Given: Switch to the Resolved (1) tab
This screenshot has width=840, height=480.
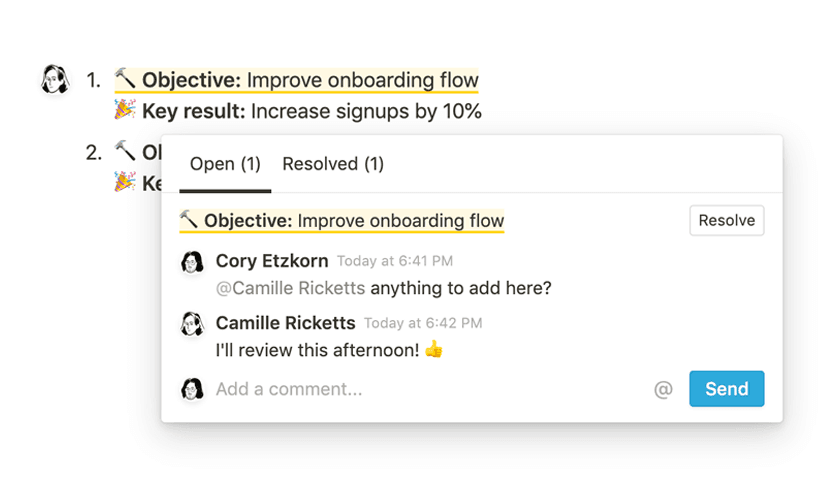Looking at the screenshot, I should click(x=333, y=164).
